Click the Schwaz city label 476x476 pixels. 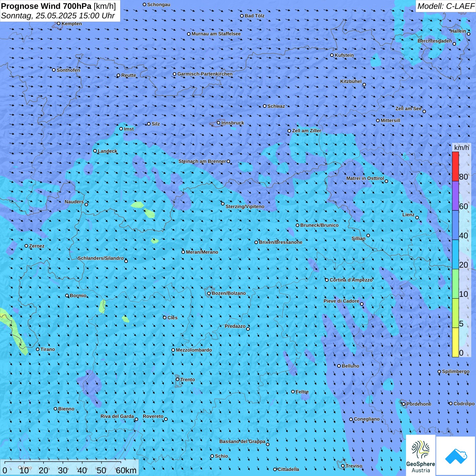coord(276,106)
